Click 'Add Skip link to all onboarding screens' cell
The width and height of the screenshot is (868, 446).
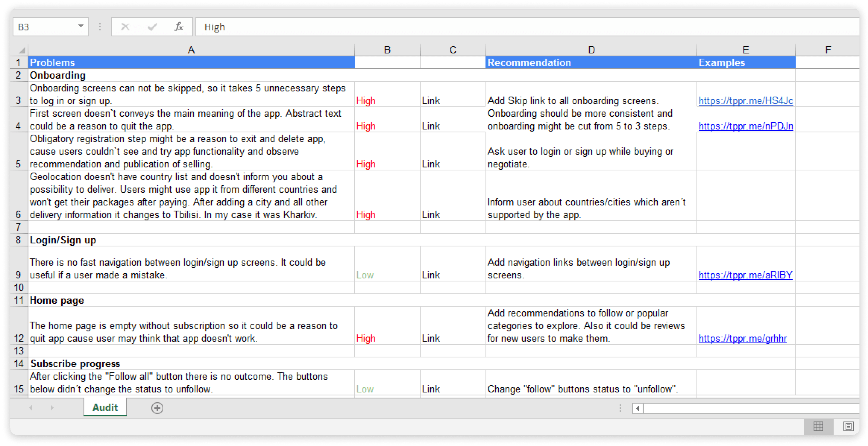591,94
